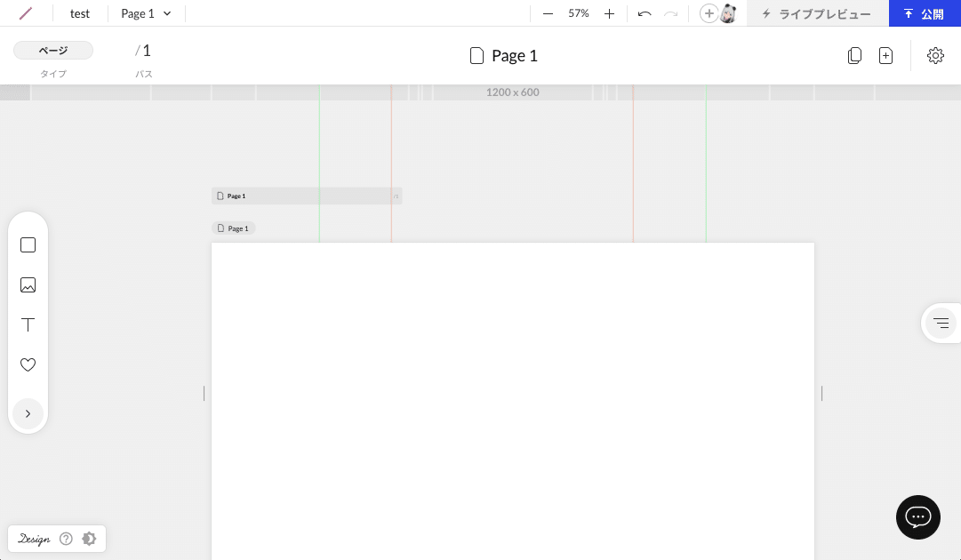Image resolution: width=961 pixels, height=560 pixels.
Task: Expand the Page 1 dropdown
Action: (x=146, y=13)
